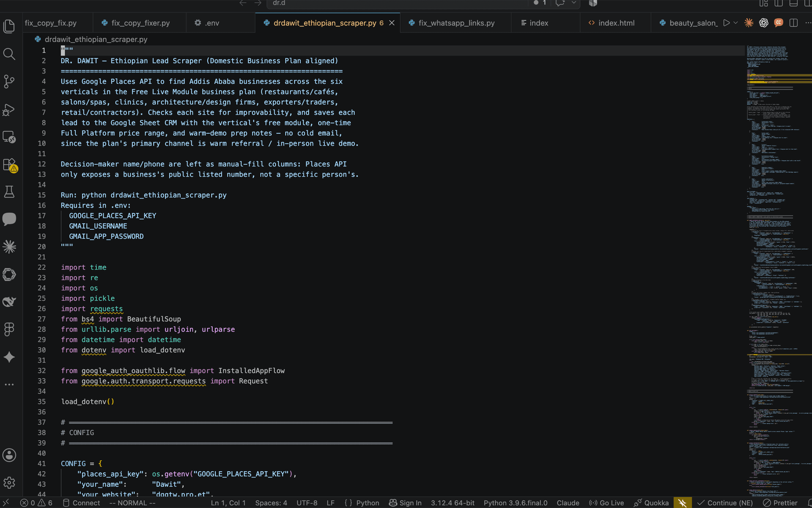Open the Accounts menu icon
This screenshot has width=812, height=508.
[9, 455]
